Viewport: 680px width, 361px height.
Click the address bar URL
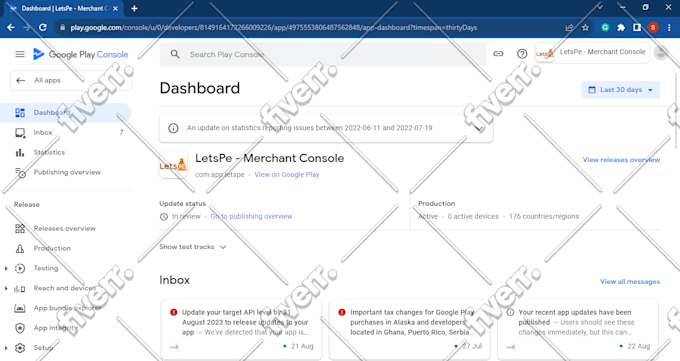[x=274, y=27]
